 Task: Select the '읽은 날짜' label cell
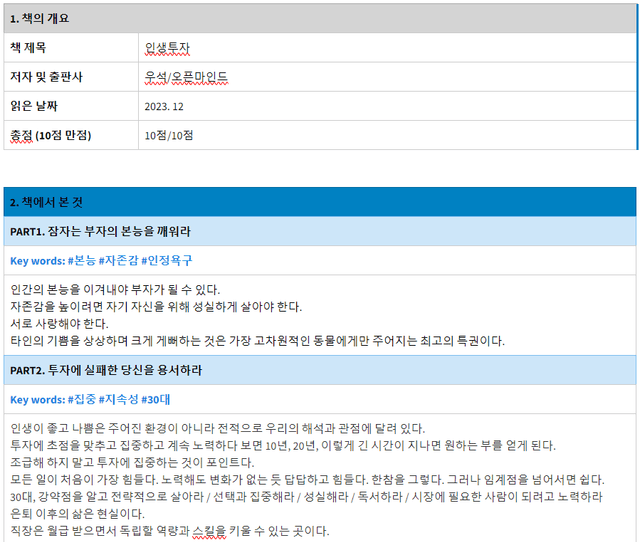tap(71, 106)
